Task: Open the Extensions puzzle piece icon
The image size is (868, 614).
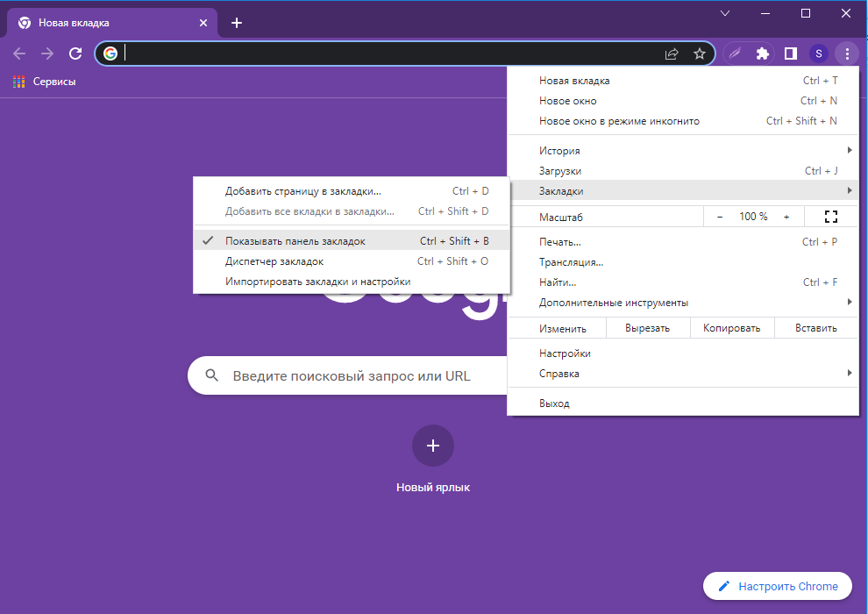Action: (763, 54)
